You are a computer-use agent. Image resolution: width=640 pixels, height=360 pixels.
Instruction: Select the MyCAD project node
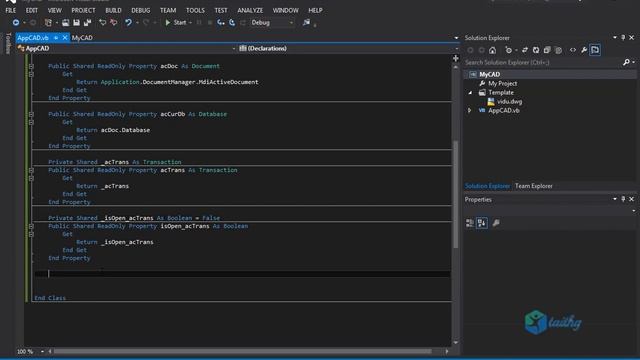point(489,74)
